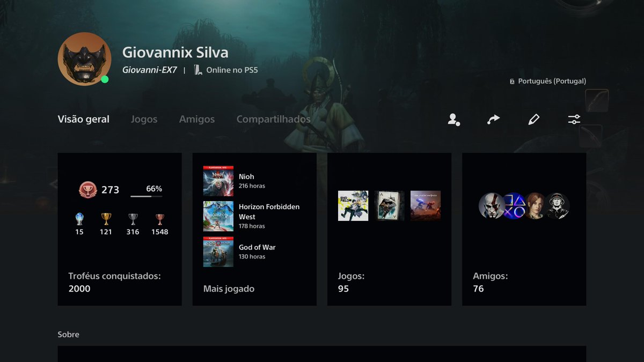Click the trophy level 273 badge icon

87,189
